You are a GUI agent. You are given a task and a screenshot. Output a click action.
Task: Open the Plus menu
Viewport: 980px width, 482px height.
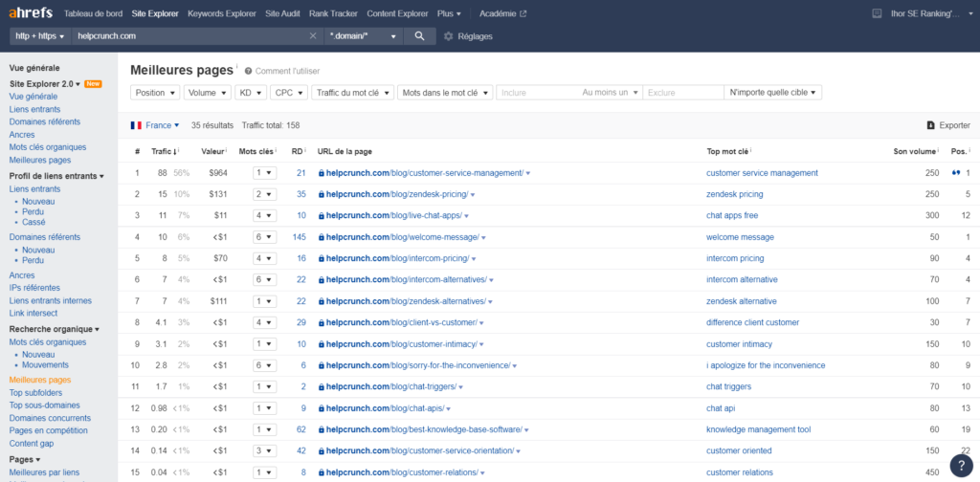click(x=450, y=13)
